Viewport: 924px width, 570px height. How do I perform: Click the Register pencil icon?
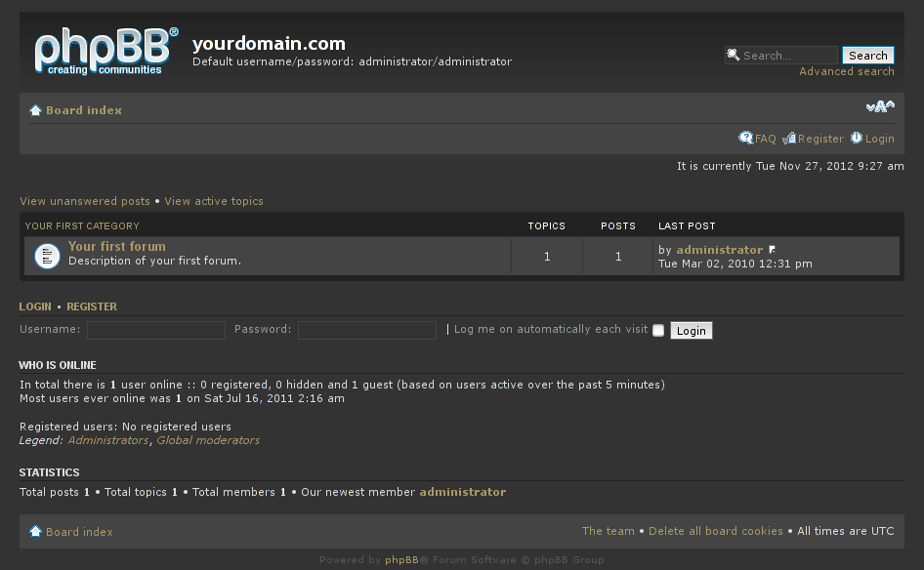[x=789, y=139]
